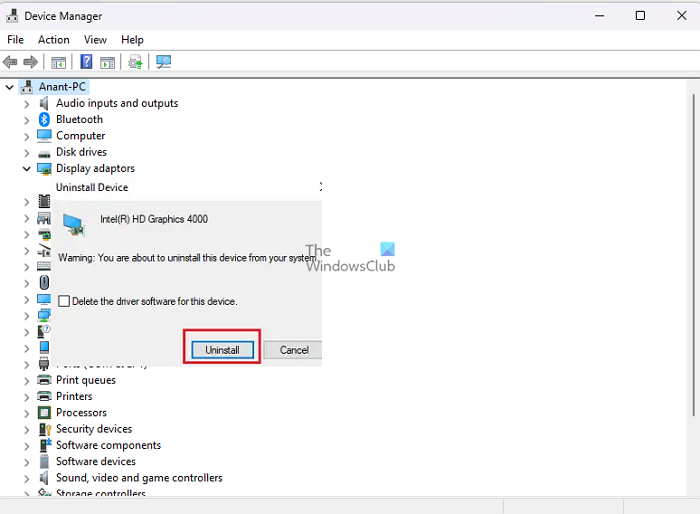Click the speaker icon of Audio inputs and outputs
700x514 pixels.
pos(44,103)
